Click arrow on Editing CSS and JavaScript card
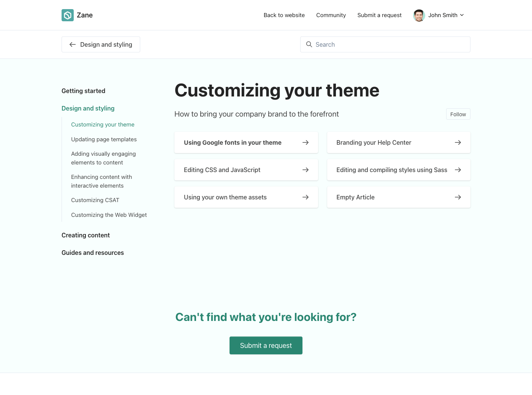Viewport: 532px width, 395px height. pos(306,170)
